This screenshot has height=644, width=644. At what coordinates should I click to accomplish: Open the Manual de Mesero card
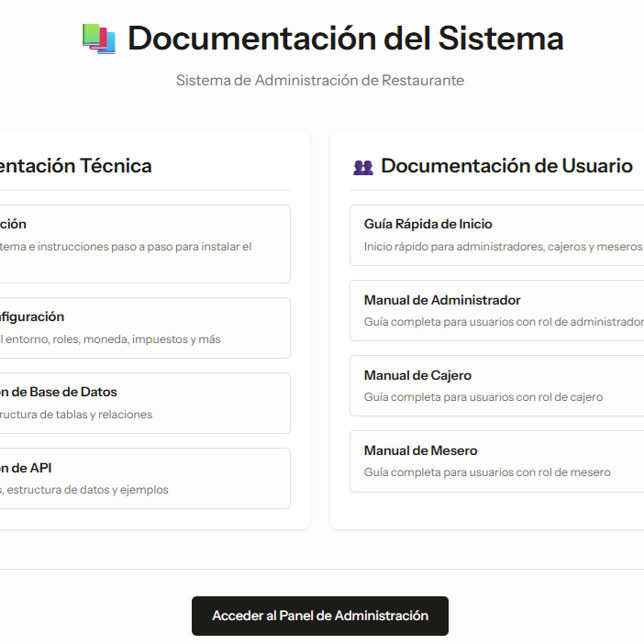click(x=496, y=461)
